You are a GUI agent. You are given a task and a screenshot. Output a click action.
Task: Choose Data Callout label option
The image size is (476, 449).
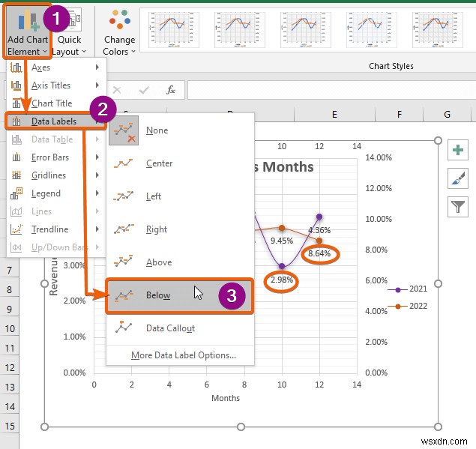tap(180, 328)
